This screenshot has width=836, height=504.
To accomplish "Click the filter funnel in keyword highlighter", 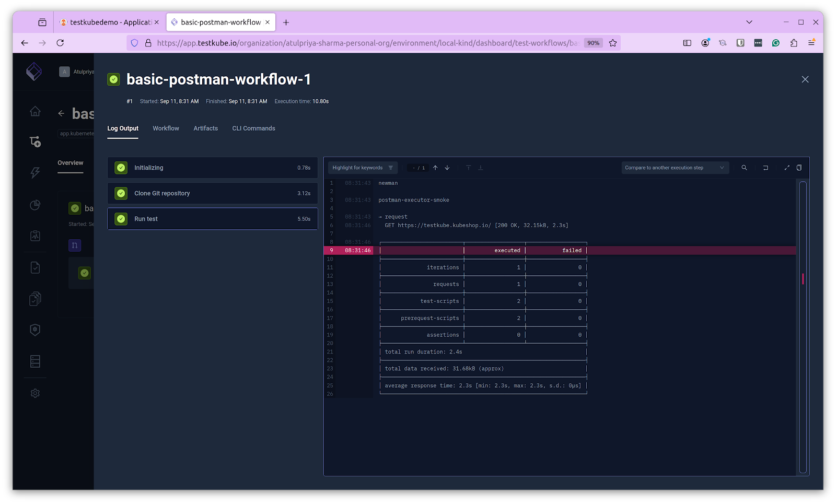I will (391, 168).
